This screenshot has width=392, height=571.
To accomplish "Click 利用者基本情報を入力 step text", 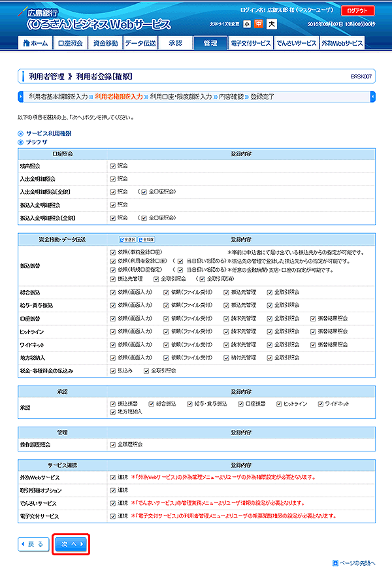I will pyautogui.click(x=58, y=97).
